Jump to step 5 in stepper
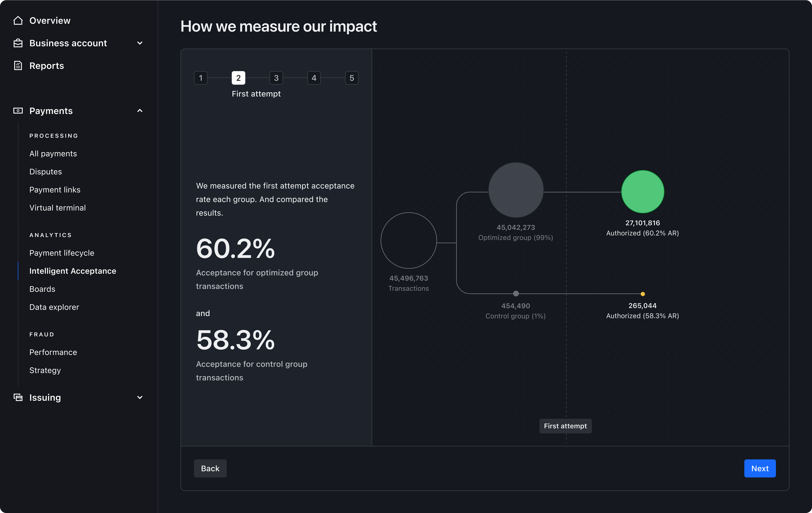The height and width of the screenshot is (513, 812). coord(352,78)
